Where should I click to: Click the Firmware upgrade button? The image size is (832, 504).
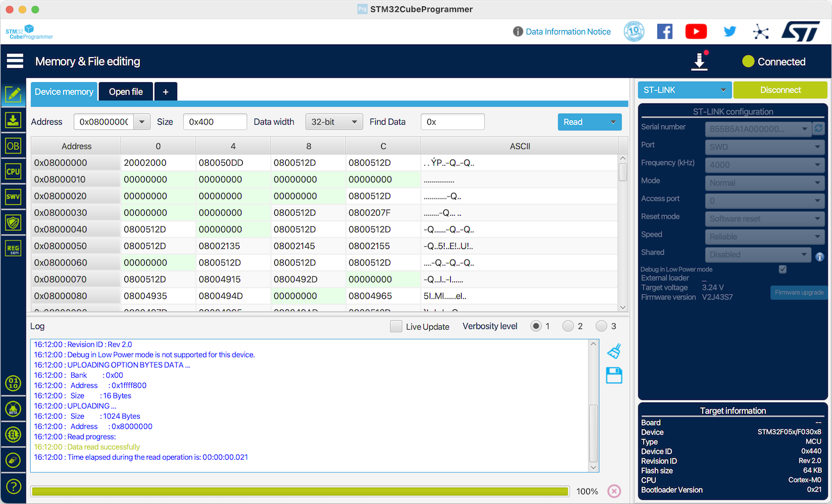(x=799, y=292)
